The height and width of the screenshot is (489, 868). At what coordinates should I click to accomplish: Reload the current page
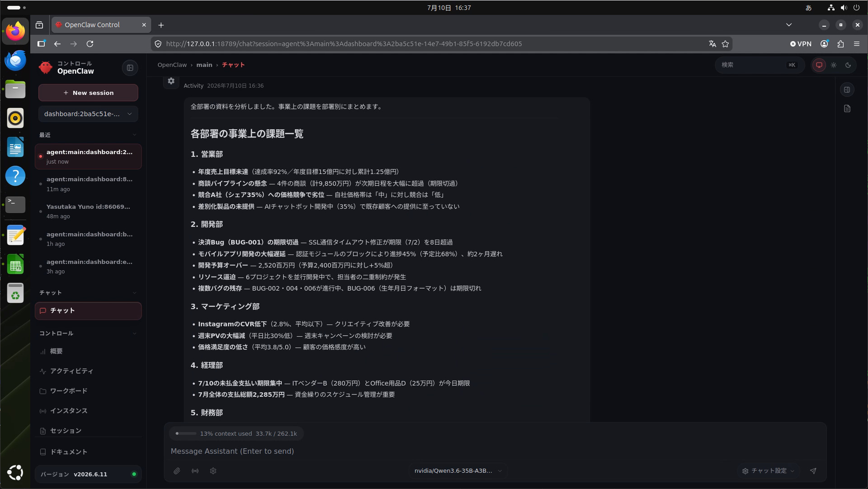[x=90, y=44]
